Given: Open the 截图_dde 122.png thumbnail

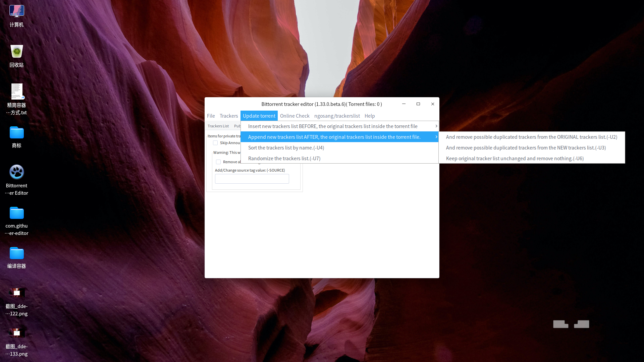Looking at the screenshot, I should [x=16, y=293].
